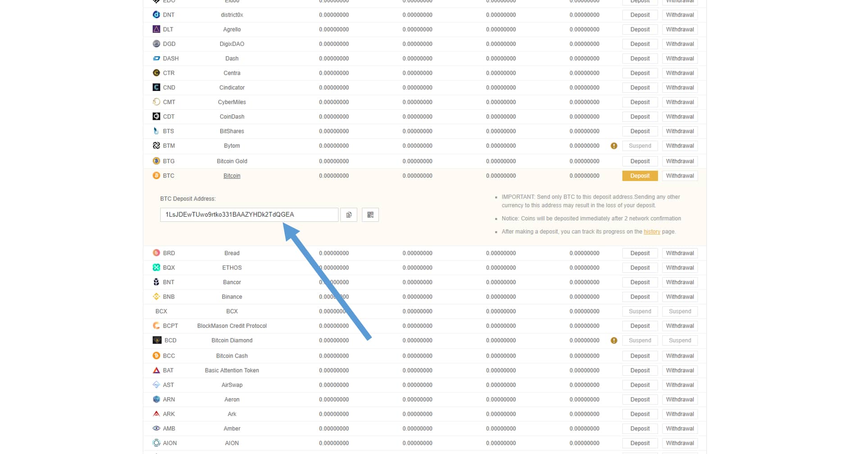Click the BCD coin icon
This screenshot has height=454, width=868.
157,340
